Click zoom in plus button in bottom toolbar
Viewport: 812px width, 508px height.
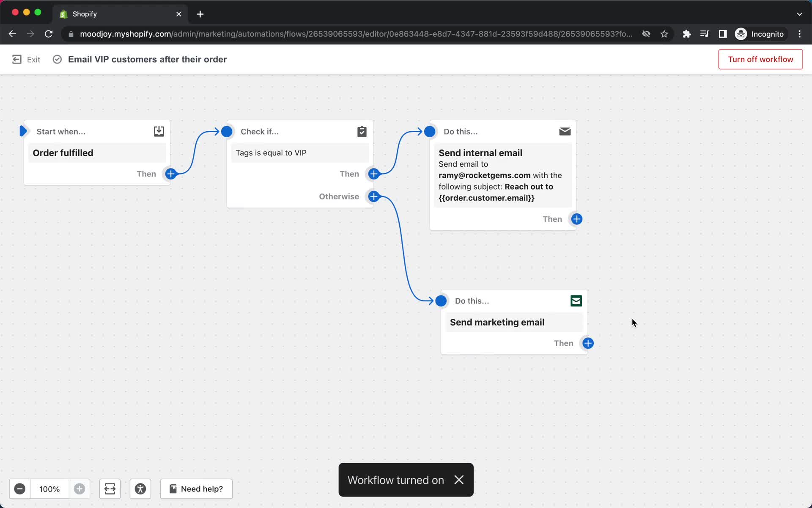point(79,489)
